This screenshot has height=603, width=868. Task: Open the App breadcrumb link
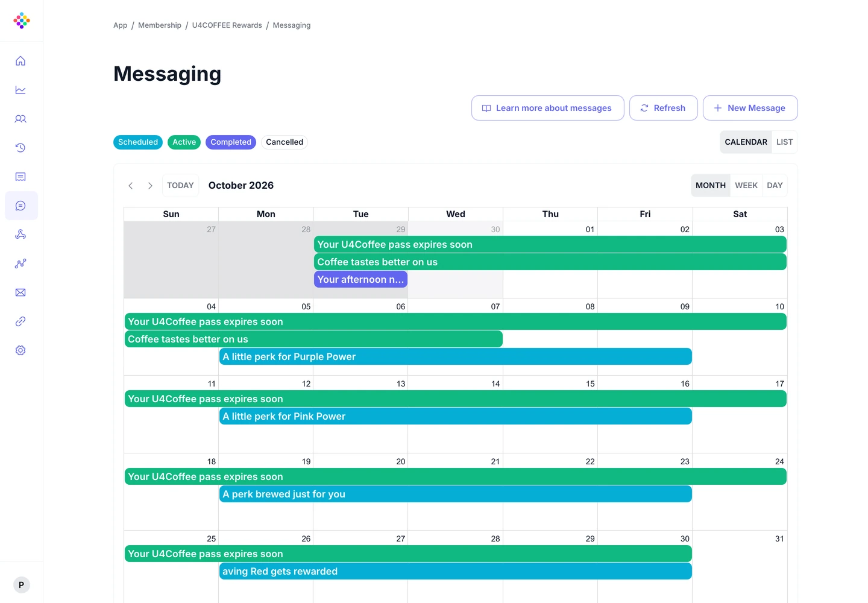point(121,25)
